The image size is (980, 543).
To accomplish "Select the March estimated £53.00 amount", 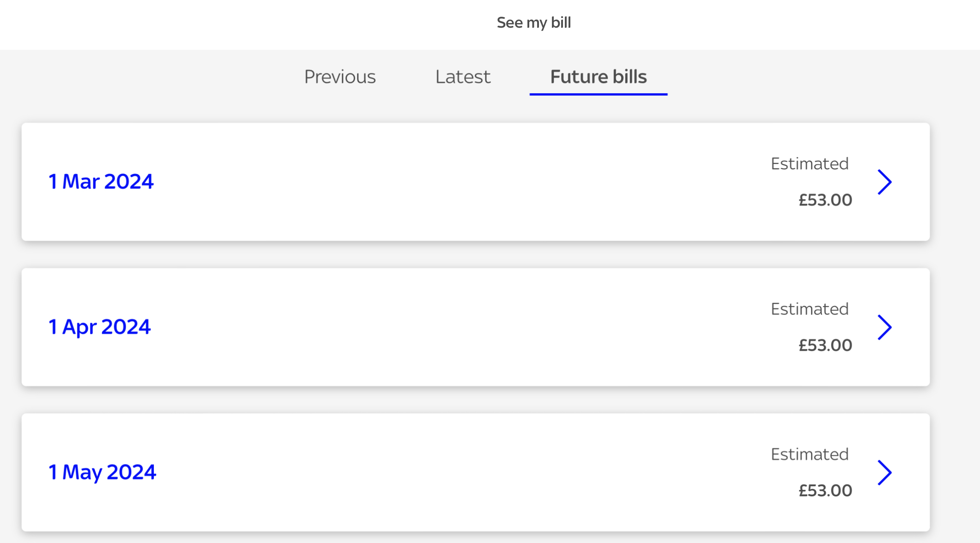I will pos(825,200).
